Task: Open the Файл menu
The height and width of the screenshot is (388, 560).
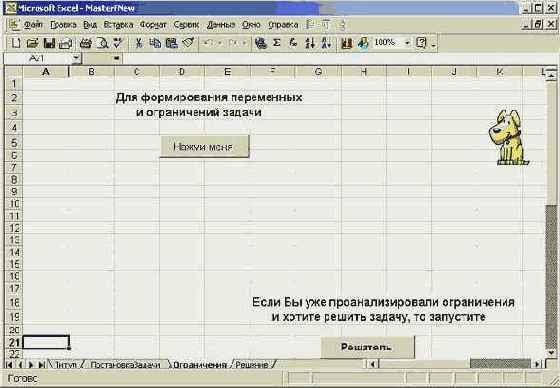Action: (x=33, y=25)
